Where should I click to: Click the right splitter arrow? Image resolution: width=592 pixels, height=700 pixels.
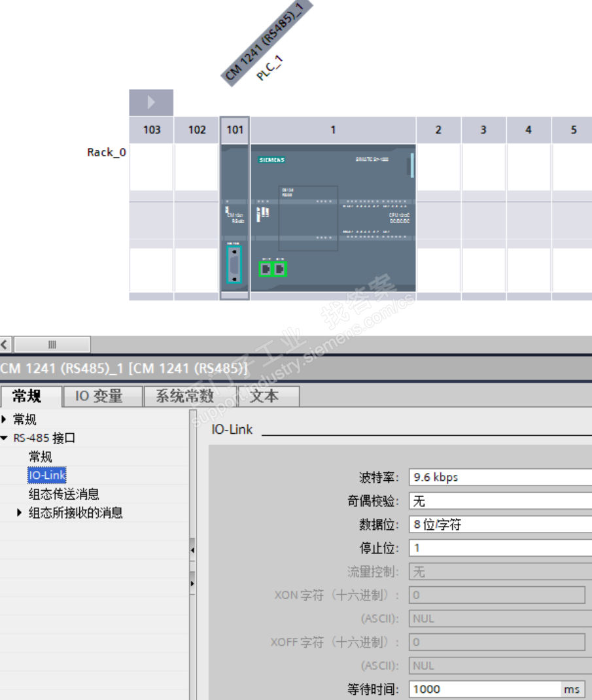(192, 583)
